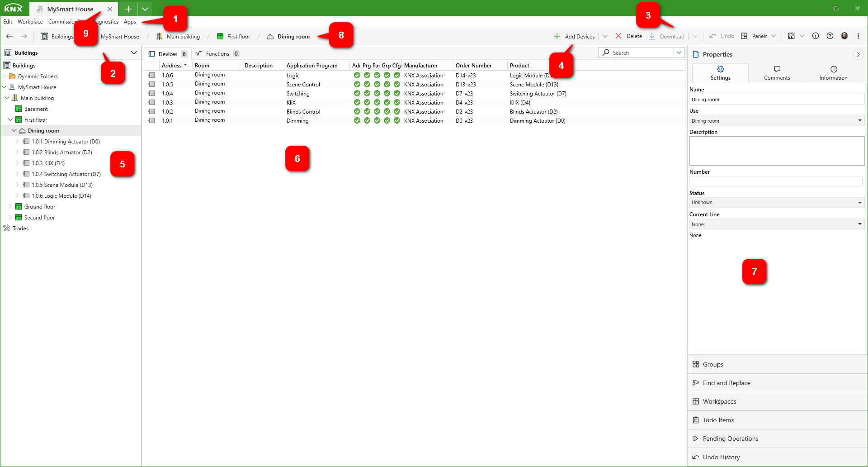The width and height of the screenshot is (868, 467).
Task: Click the Help question mark icon
Action: point(830,36)
